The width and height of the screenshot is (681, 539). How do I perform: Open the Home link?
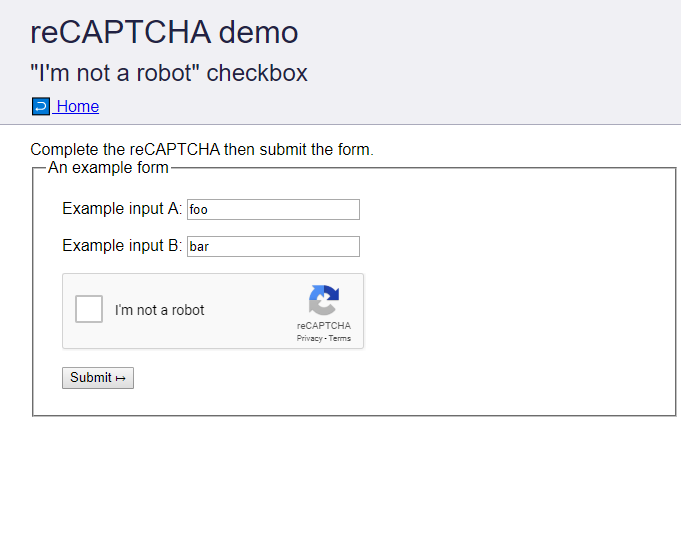point(77,106)
